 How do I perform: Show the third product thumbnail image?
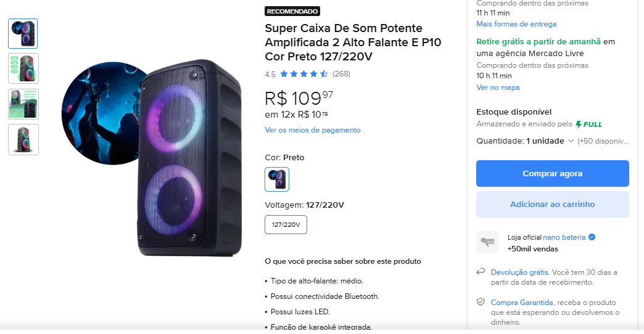pyautogui.click(x=23, y=104)
